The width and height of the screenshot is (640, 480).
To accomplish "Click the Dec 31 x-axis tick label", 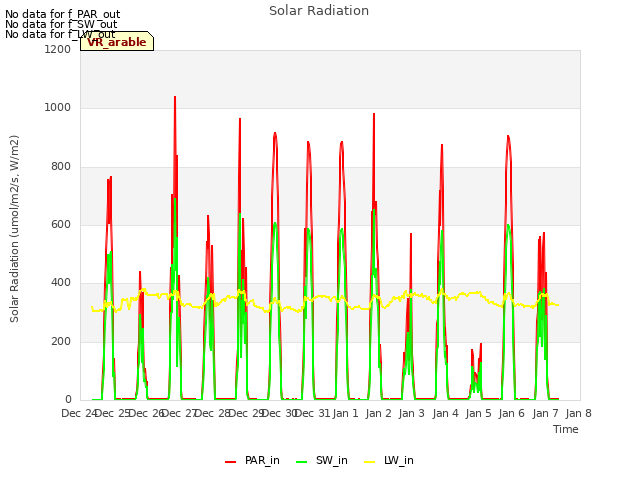I will (x=312, y=413).
